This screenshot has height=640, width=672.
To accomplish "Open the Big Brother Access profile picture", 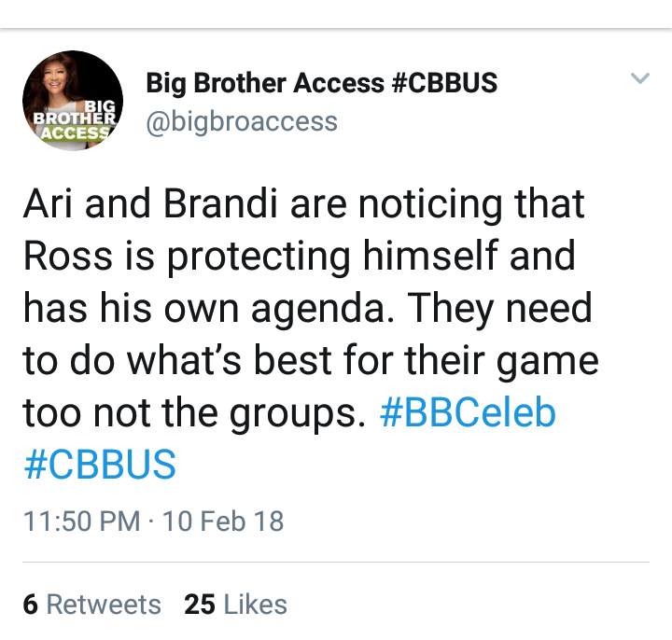I will click(x=73, y=101).
